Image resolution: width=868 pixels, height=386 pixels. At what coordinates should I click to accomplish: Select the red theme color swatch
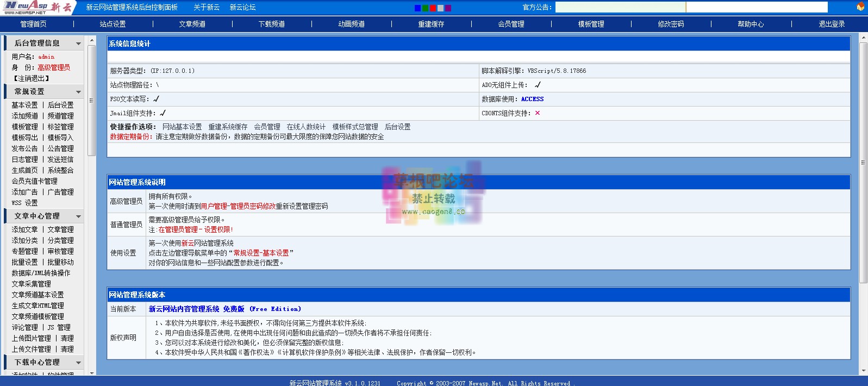point(433,8)
